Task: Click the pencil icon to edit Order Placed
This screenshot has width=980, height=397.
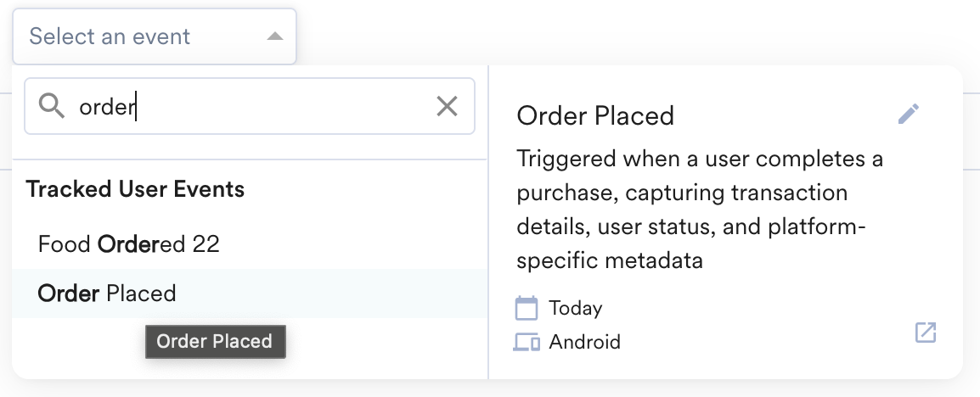Action: pyautogui.click(x=909, y=115)
